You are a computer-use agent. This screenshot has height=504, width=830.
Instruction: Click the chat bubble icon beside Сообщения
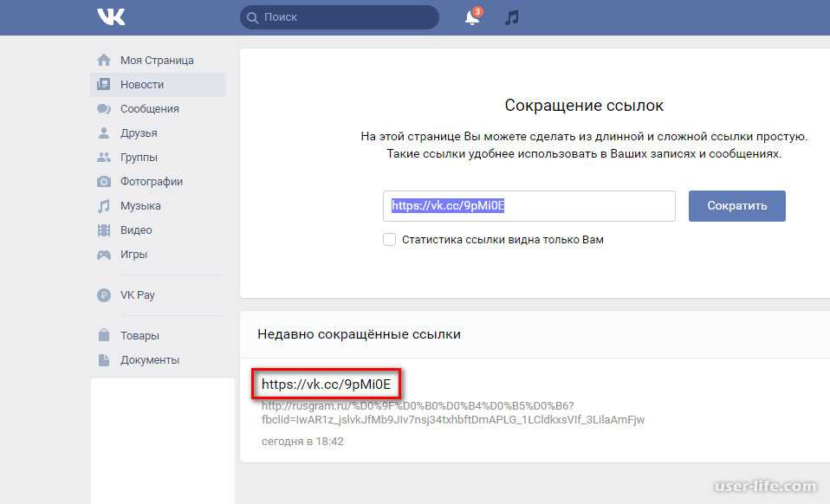(104, 109)
